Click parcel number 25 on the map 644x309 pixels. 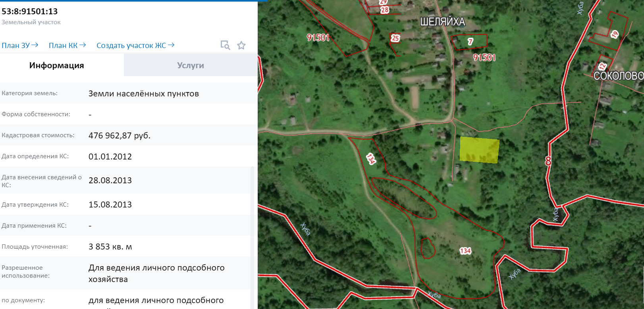click(x=395, y=38)
